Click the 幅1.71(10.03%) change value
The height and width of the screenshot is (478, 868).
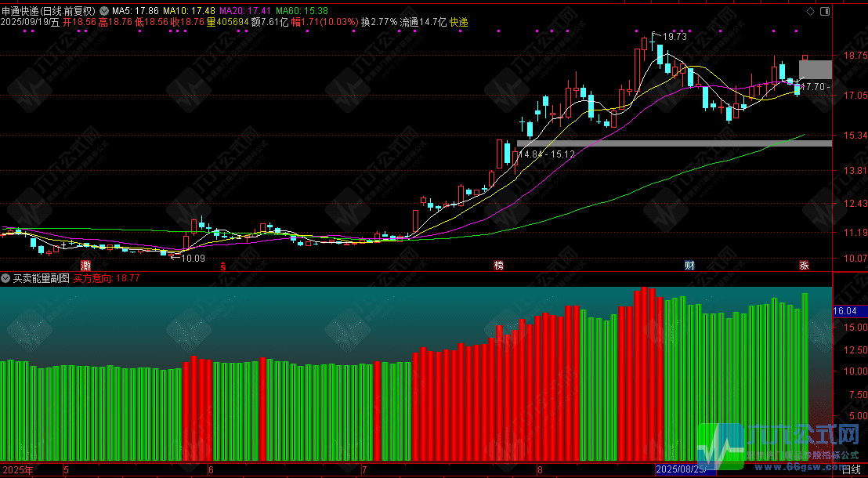pyautogui.click(x=326, y=23)
